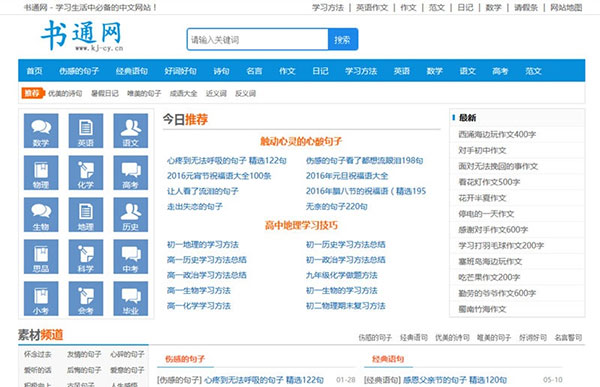
Task: Open the 历史 icon tile
Action: (x=130, y=215)
